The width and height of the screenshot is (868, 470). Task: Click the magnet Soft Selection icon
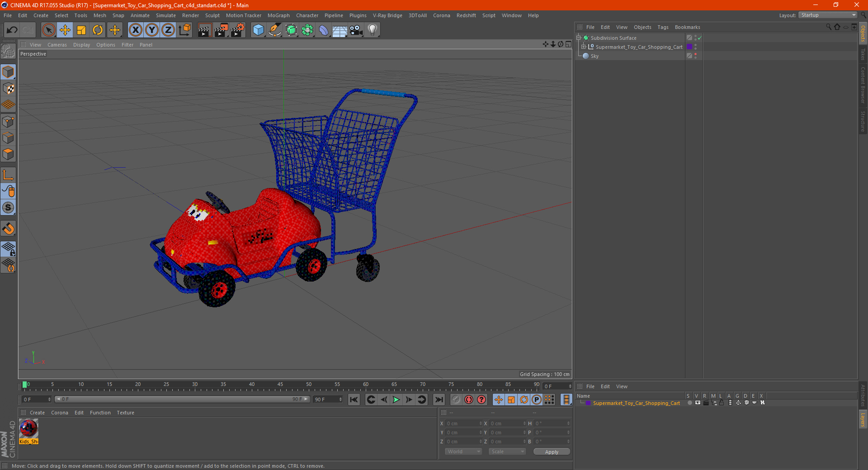coord(8,228)
